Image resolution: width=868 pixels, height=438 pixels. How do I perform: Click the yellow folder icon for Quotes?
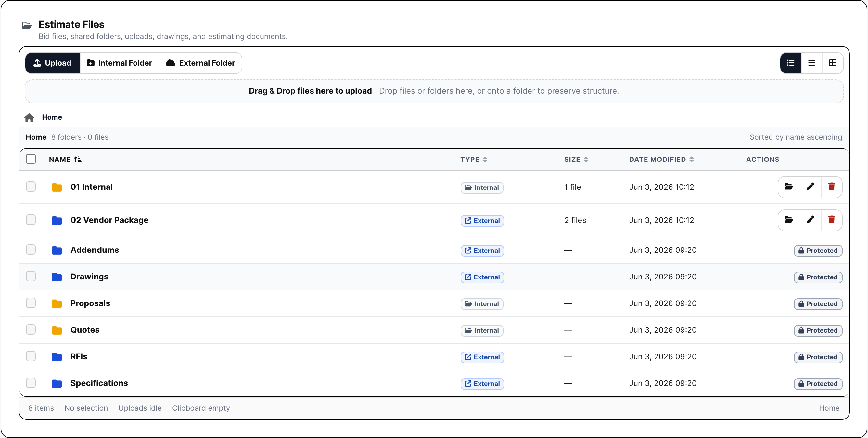click(x=57, y=330)
